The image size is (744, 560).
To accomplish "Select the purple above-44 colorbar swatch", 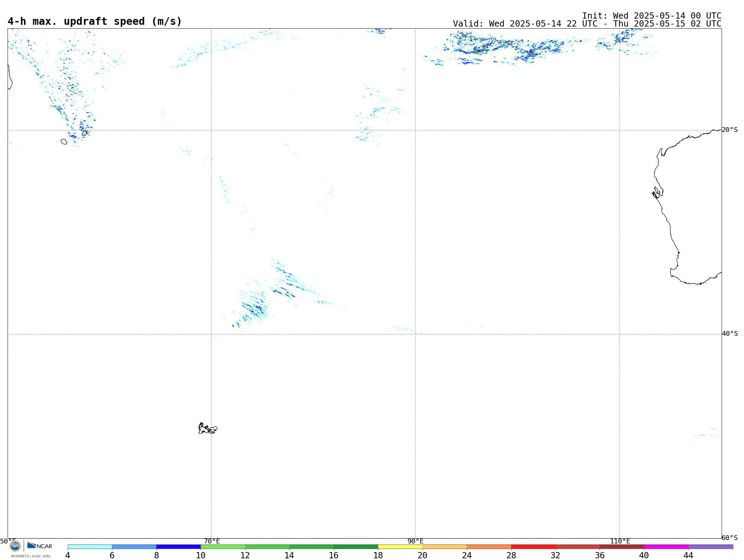I will (711, 547).
